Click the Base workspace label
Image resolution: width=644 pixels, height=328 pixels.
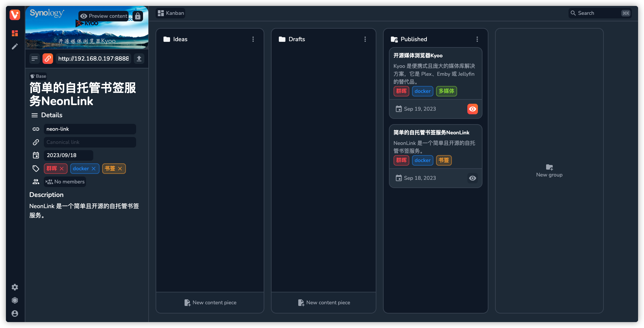click(38, 76)
